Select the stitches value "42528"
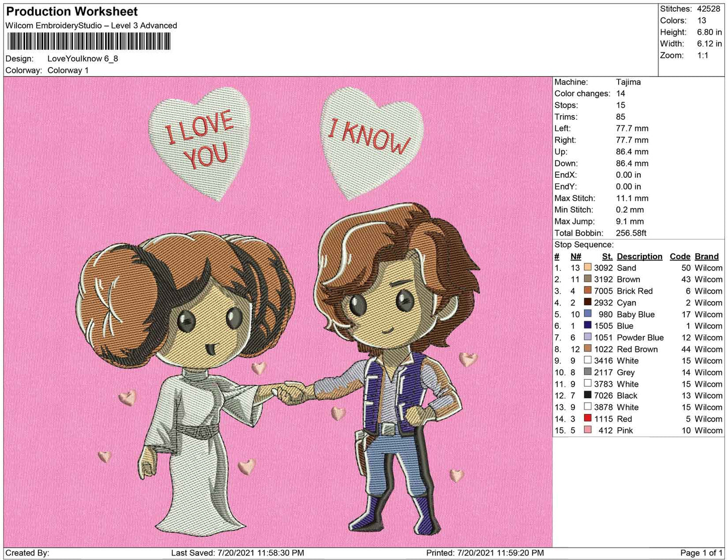This screenshot has height=560, width=728. click(709, 9)
